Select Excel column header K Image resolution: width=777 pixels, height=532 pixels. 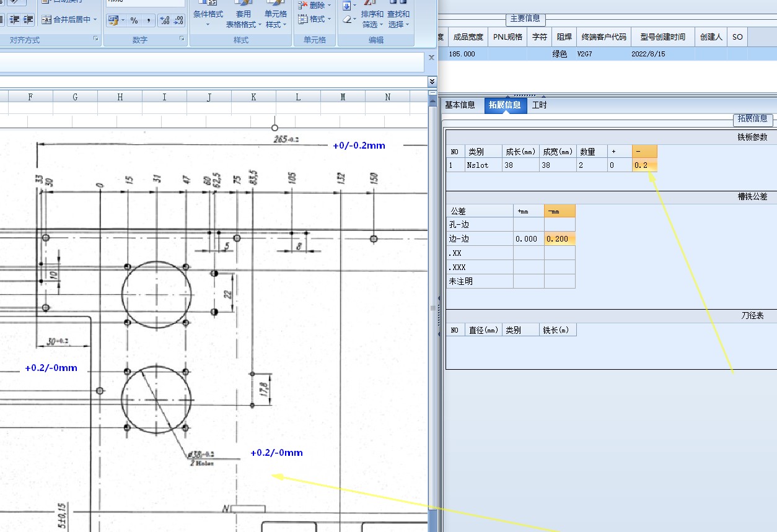(x=253, y=97)
